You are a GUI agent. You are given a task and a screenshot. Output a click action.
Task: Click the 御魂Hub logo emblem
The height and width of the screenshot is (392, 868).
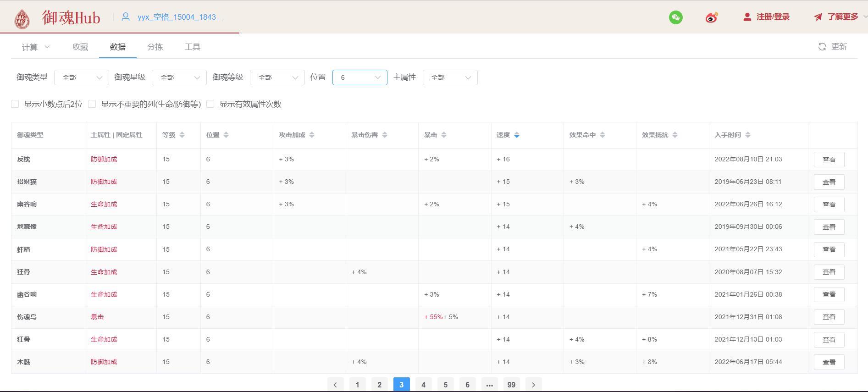[22, 18]
